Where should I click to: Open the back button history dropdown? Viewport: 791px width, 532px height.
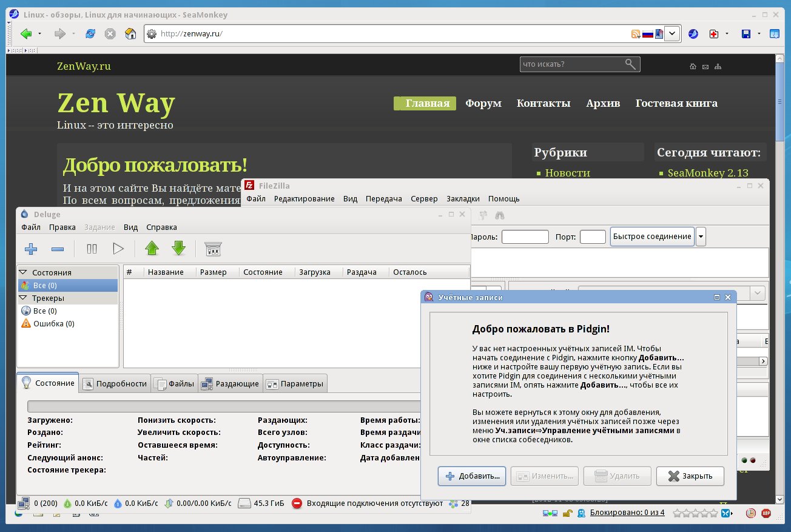(x=40, y=34)
